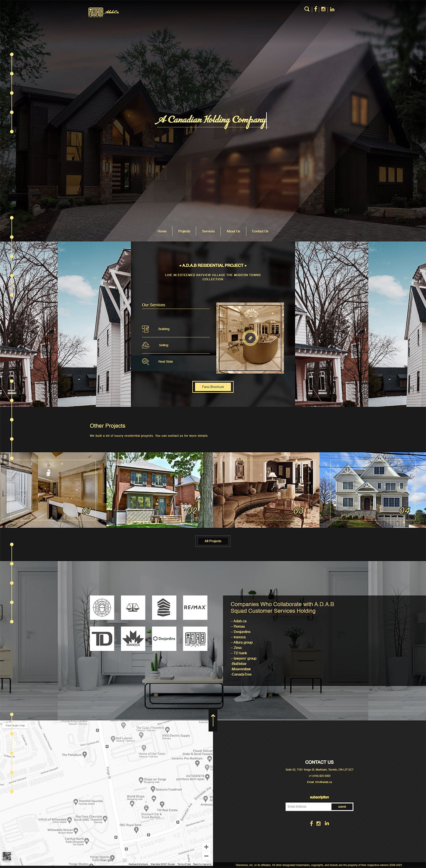Click 'TD bank' in collaborators list
Screen dimensions: 426x868
coord(239,653)
